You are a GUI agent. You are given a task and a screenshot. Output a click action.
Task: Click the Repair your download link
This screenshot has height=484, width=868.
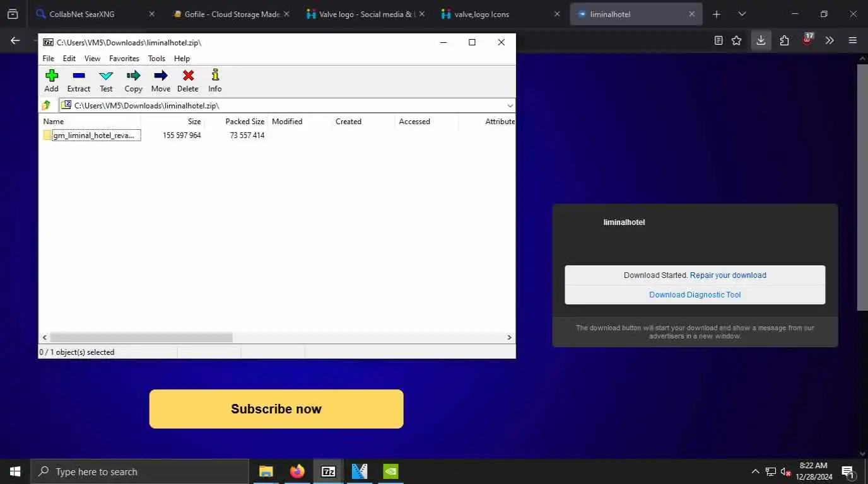coord(728,275)
